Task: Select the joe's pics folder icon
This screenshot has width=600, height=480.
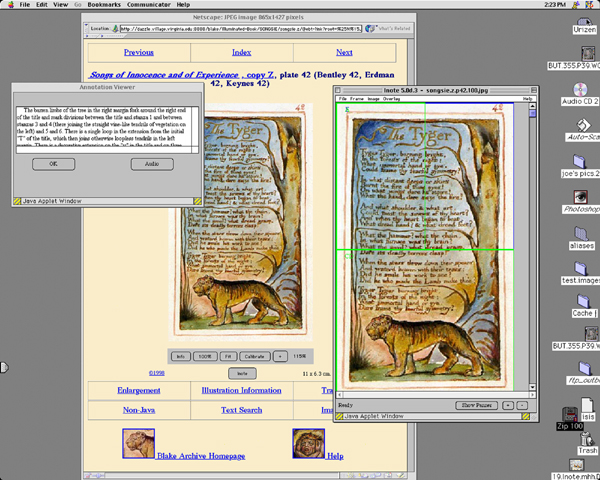Action: (x=579, y=162)
